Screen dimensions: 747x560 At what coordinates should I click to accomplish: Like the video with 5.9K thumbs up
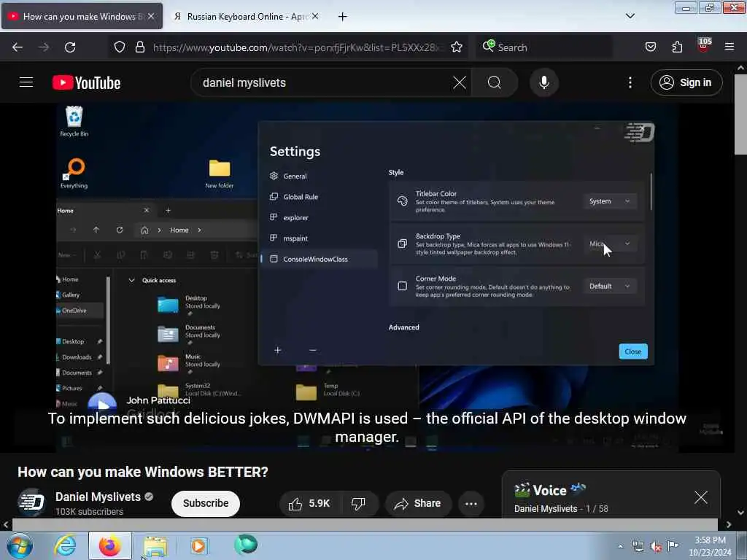(309, 503)
